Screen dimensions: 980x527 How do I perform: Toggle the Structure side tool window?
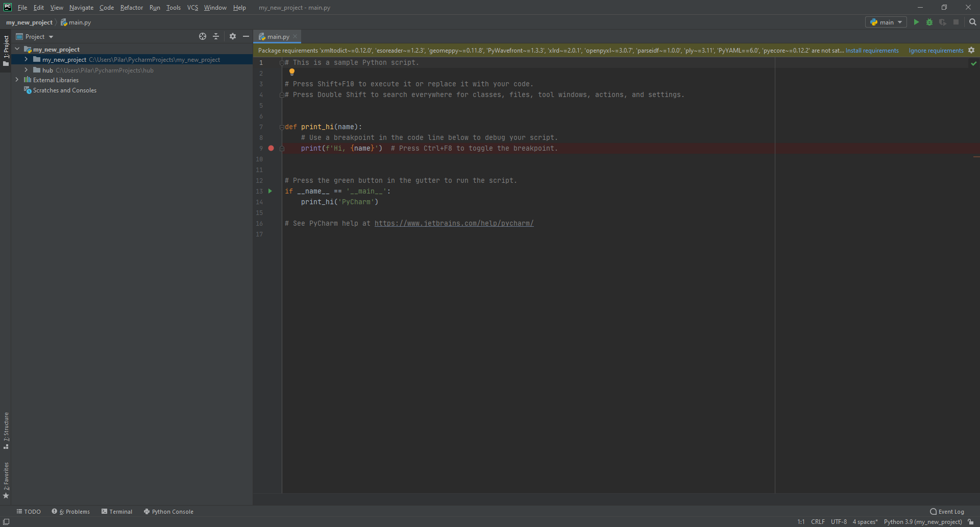(6, 430)
